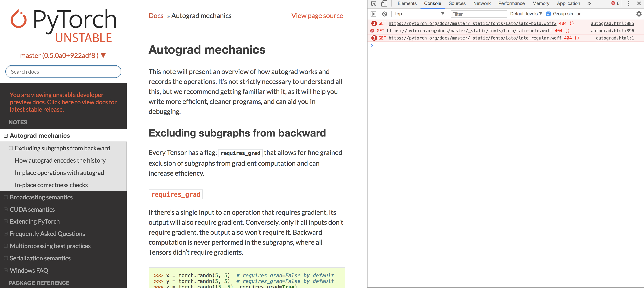Image resolution: width=644 pixels, height=288 pixels.
Task: Collapse the Autograd mechanics tree item
Action: [6, 136]
